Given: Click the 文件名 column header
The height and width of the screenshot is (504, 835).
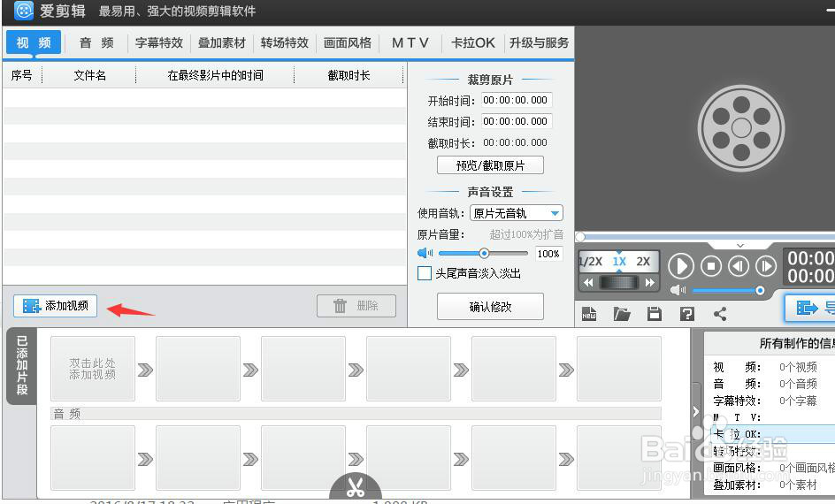Looking at the screenshot, I should click(x=89, y=75).
